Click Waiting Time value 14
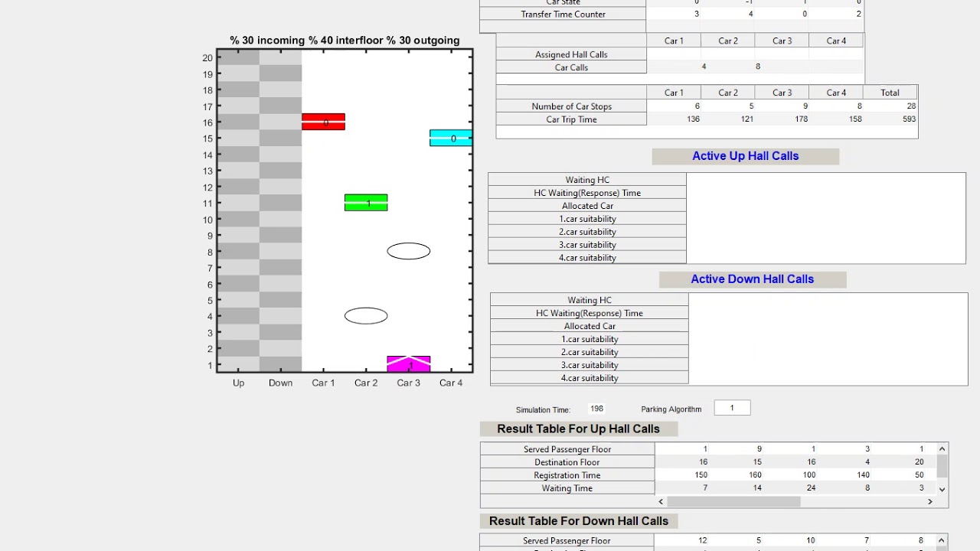 (757, 488)
